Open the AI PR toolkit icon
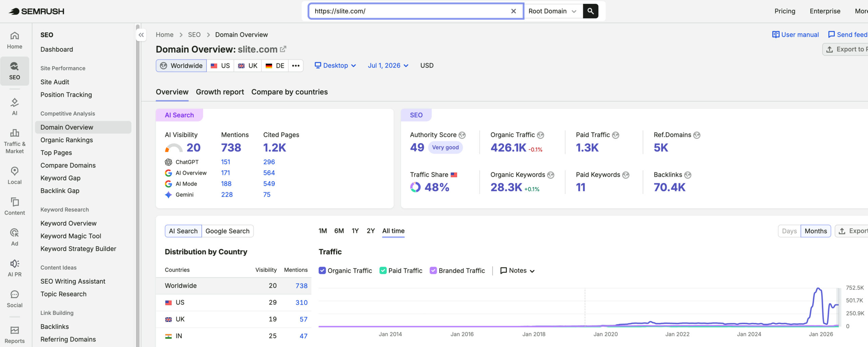This screenshot has width=868, height=347. click(15, 268)
